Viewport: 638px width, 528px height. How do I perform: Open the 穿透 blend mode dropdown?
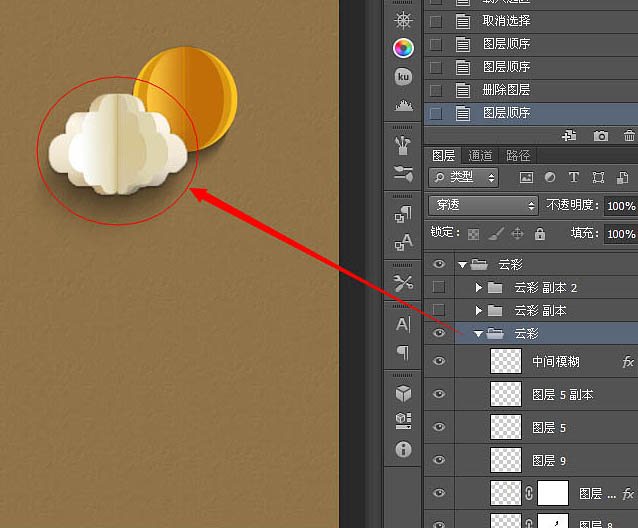point(483,205)
